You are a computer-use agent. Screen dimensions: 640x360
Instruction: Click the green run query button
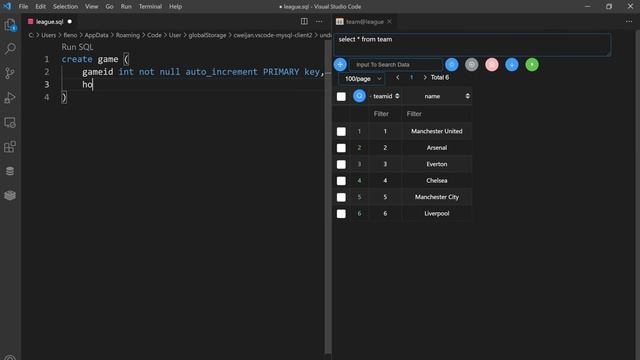pyautogui.click(x=532, y=64)
